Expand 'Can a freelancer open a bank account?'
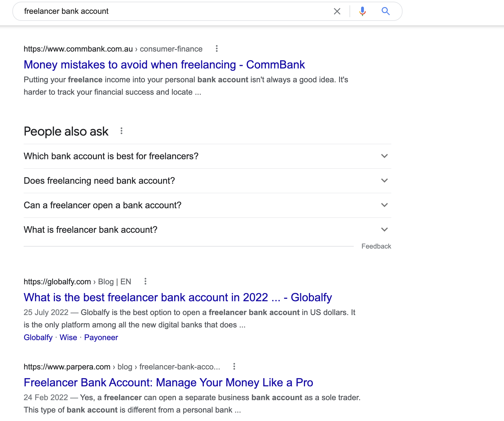 tap(207, 205)
